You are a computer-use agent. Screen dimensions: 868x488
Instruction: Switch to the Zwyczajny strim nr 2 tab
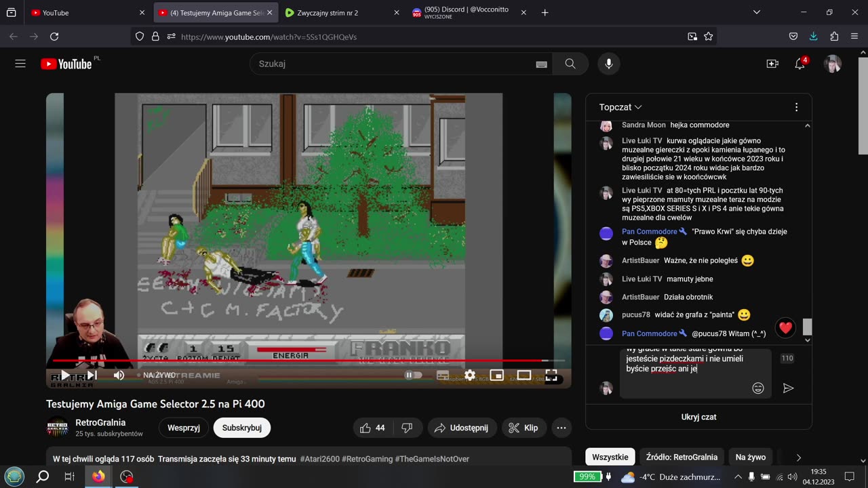pyautogui.click(x=342, y=12)
